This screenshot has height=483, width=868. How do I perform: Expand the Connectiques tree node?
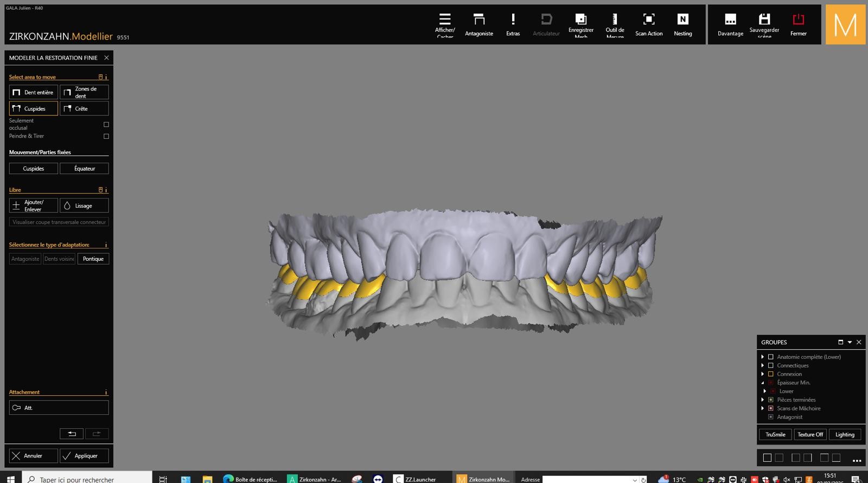[762, 365]
